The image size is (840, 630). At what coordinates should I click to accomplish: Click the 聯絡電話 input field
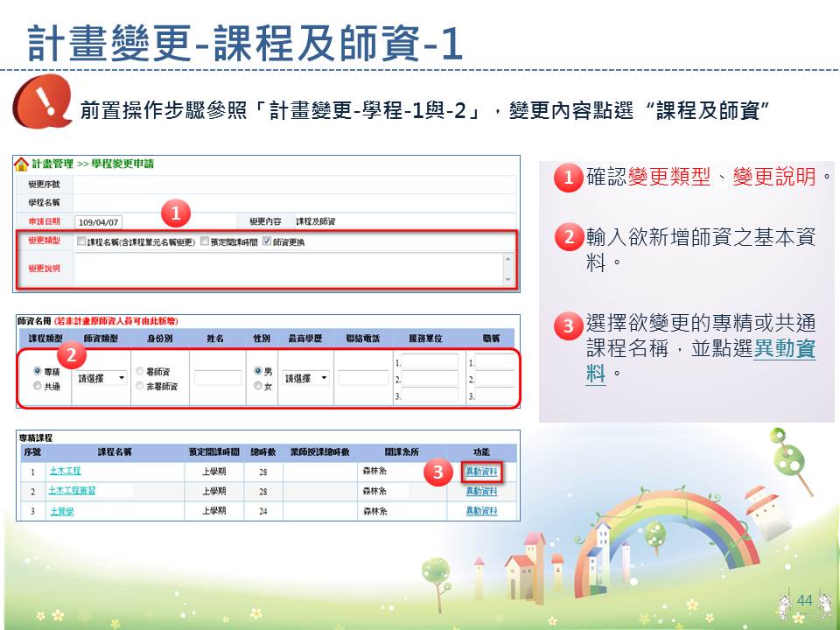[x=362, y=378]
